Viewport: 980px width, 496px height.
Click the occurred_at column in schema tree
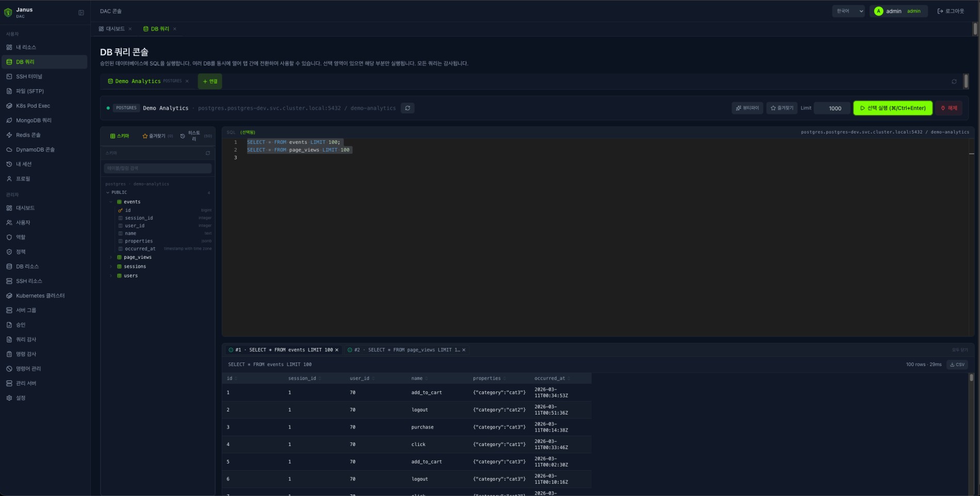(x=140, y=249)
